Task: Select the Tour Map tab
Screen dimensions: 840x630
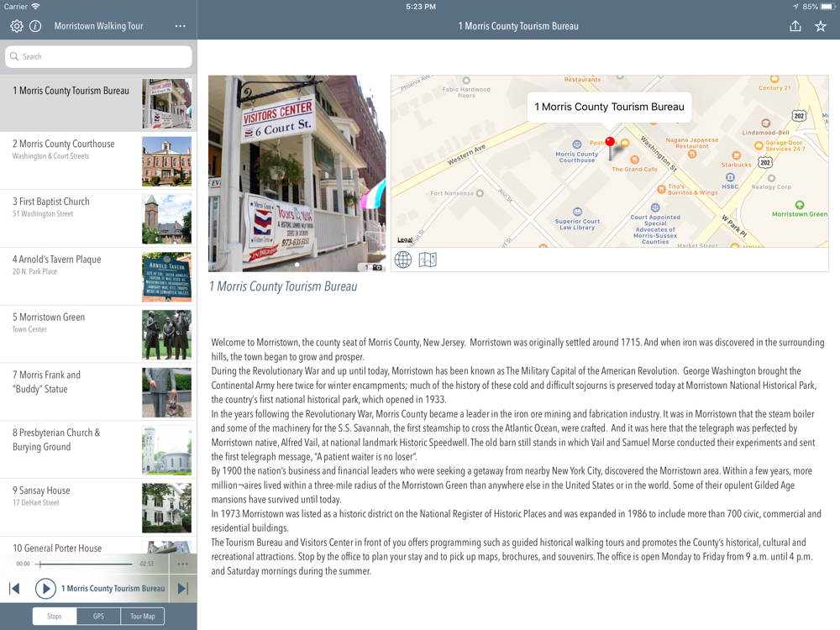Action: pos(143,616)
